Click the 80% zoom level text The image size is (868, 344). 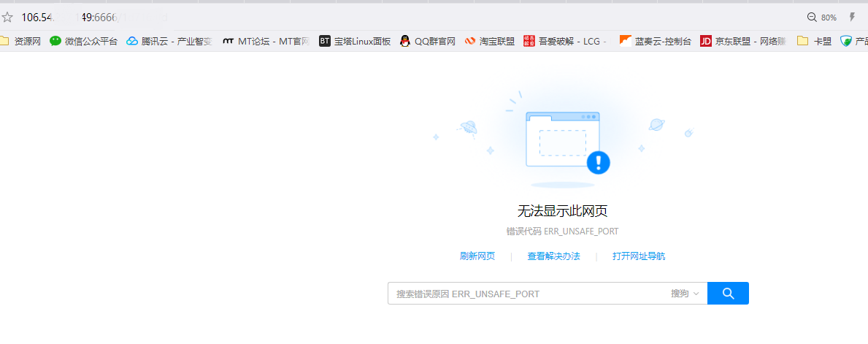point(829,18)
